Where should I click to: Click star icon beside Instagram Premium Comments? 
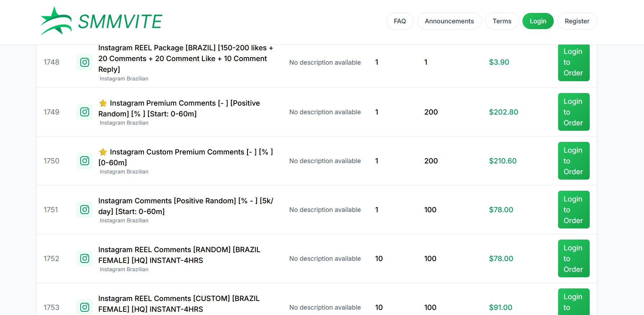[103, 103]
